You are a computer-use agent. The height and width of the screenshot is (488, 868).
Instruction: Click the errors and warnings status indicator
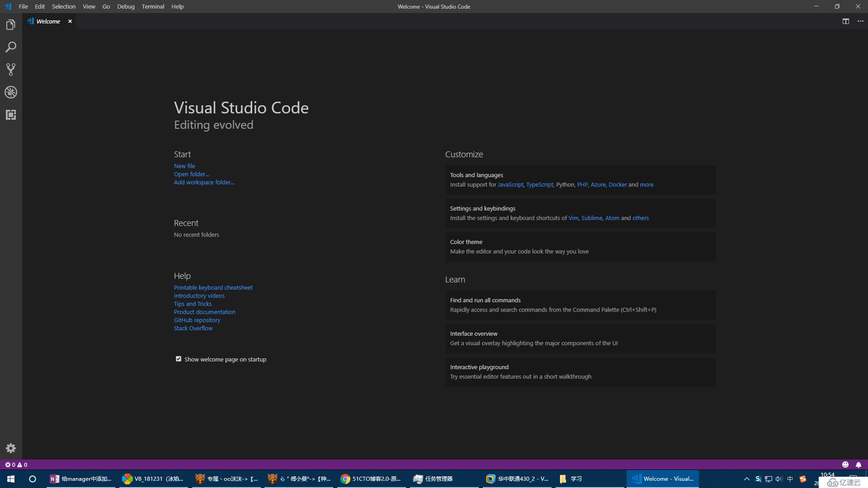[x=16, y=465]
